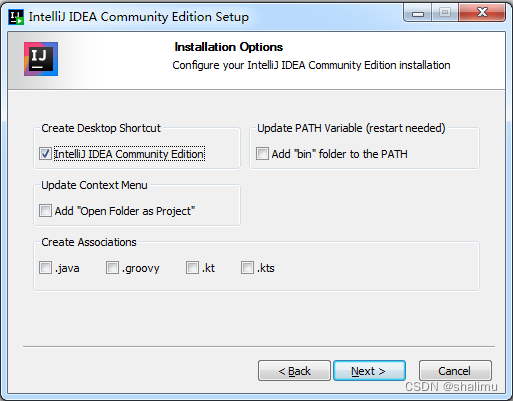Tick the .kts association checkbox
Screen dimensions: 513x401
(247, 268)
